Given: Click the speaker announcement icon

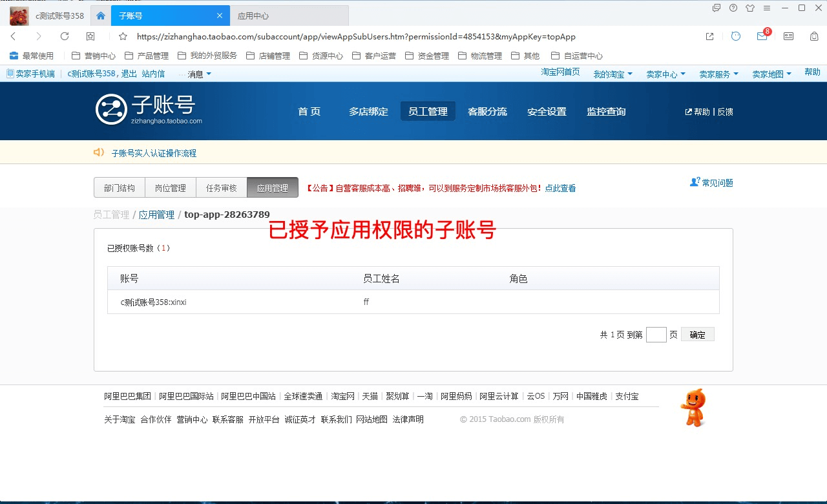Looking at the screenshot, I should pyautogui.click(x=99, y=152).
